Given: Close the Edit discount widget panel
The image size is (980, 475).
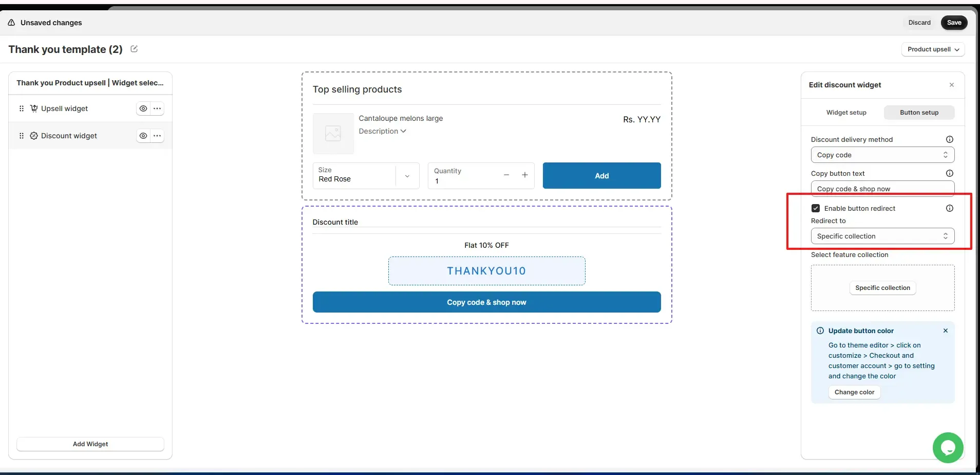Looking at the screenshot, I should (952, 85).
